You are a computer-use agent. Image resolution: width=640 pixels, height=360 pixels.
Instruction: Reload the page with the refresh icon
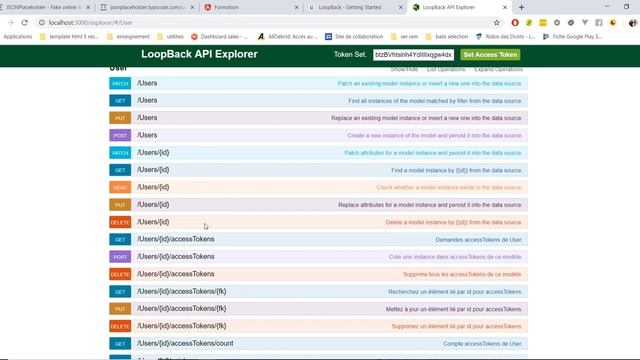24,23
